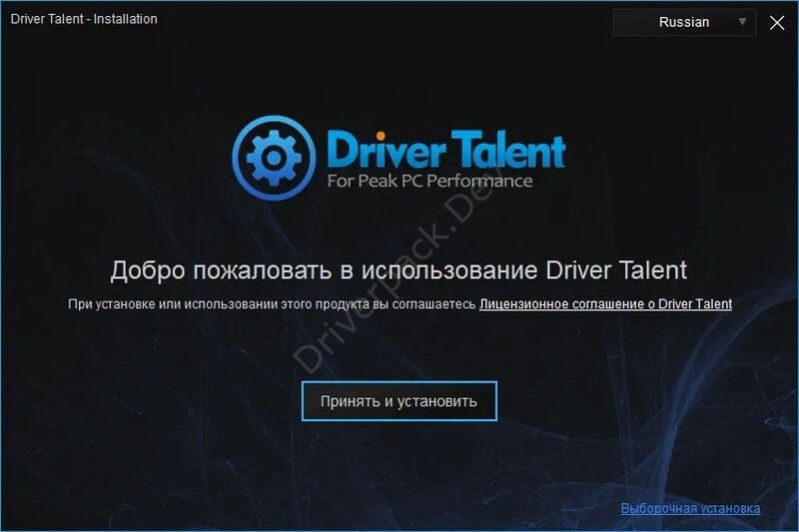Open the Russian language dropdown
This screenshot has height=532, width=799.
tap(684, 22)
